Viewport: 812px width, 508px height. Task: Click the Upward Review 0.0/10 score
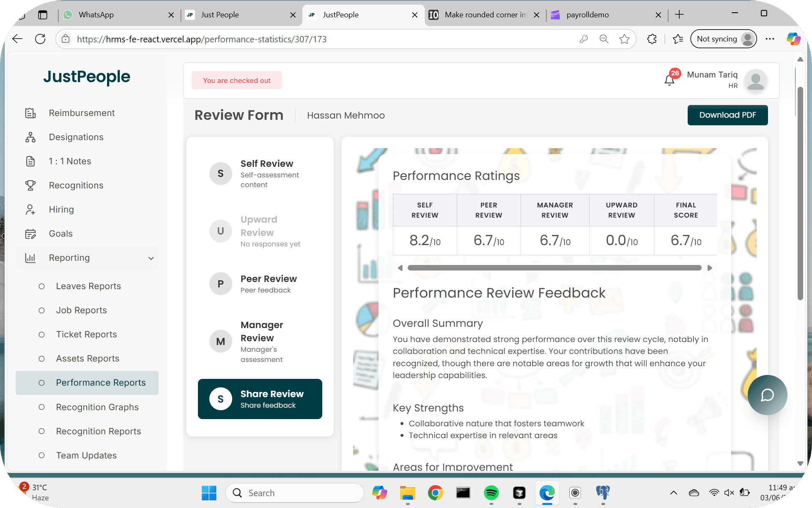coord(621,240)
